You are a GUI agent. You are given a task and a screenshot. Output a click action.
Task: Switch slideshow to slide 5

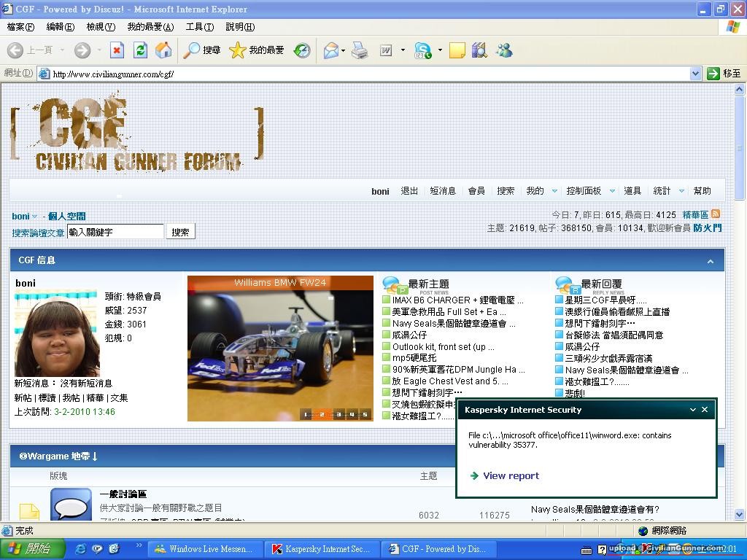tap(365, 415)
